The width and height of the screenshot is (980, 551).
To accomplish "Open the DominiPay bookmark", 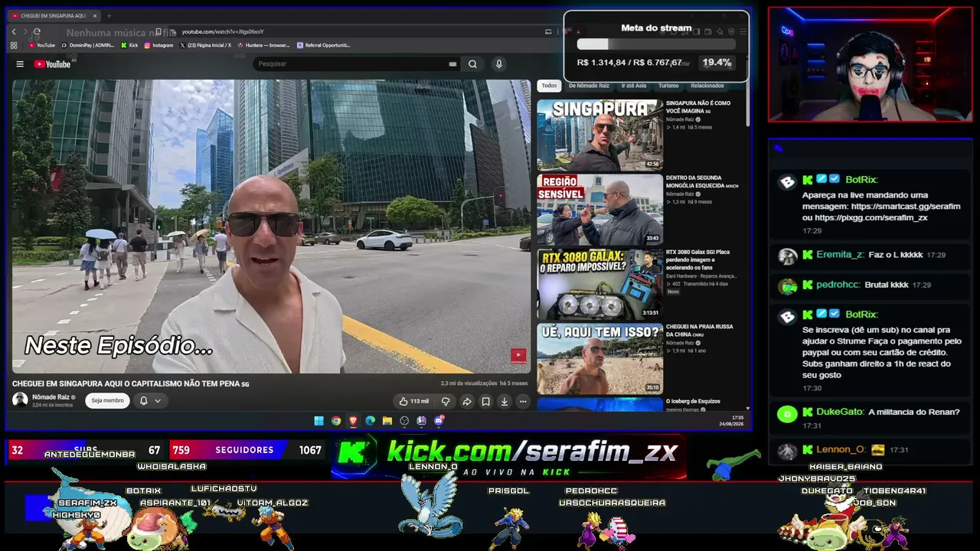I will click(88, 45).
